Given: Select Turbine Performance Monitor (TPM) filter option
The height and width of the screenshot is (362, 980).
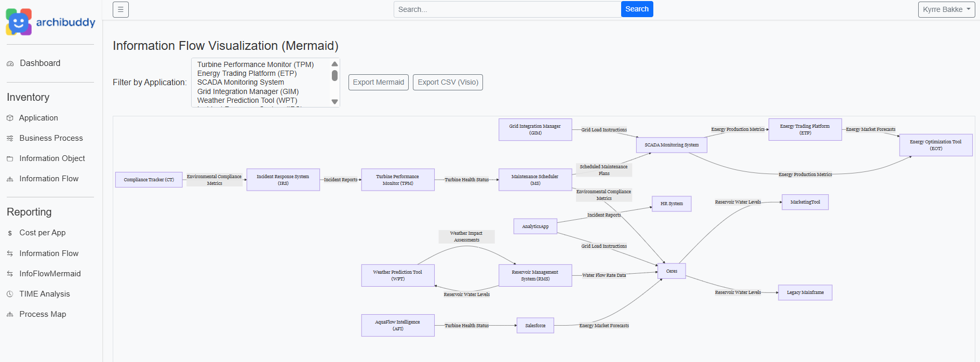Looking at the screenshot, I should pos(256,64).
